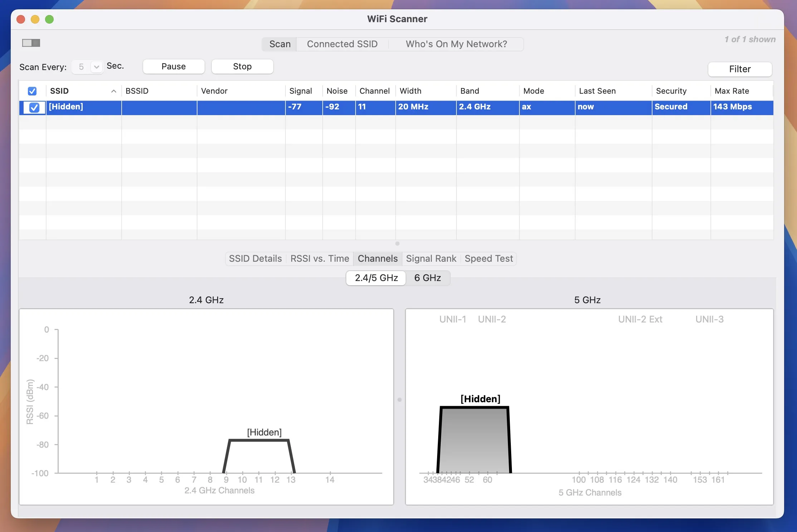Click the UNII-3 band label

(709, 319)
